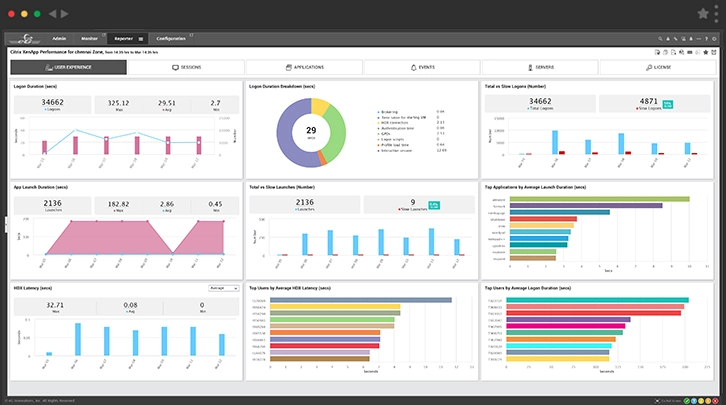The height and width of the screenshot is (405, 726).
Task: Click the browser forward arrow
Action: coord(64,14)
